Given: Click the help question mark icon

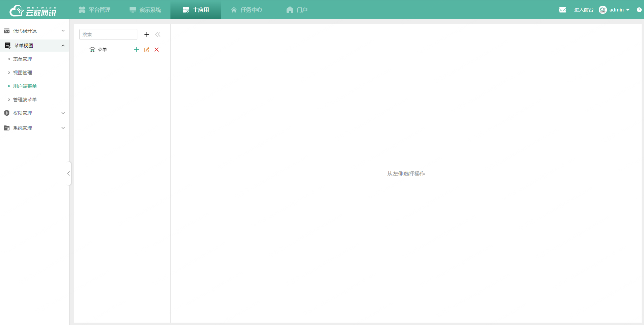Looking at the screenshot, I should tap(639, 10).
